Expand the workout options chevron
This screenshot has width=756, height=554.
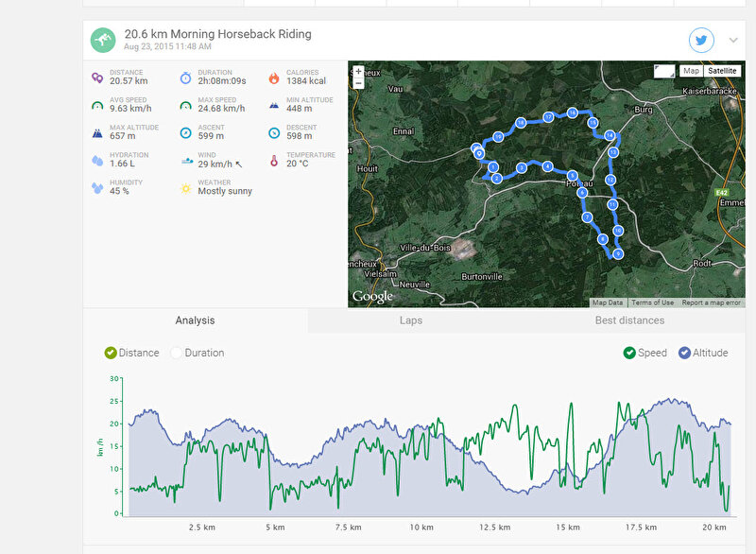[x=733, y=41]
